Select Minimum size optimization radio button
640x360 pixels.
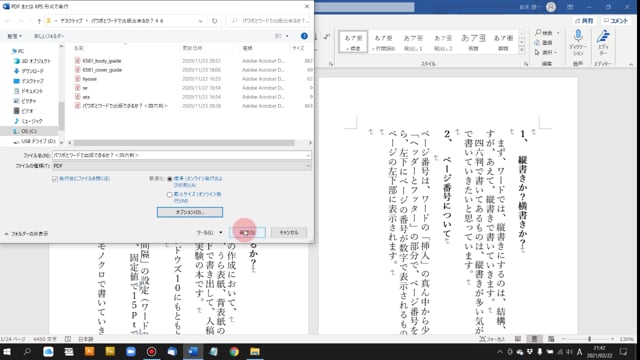[x=169, y=195]
